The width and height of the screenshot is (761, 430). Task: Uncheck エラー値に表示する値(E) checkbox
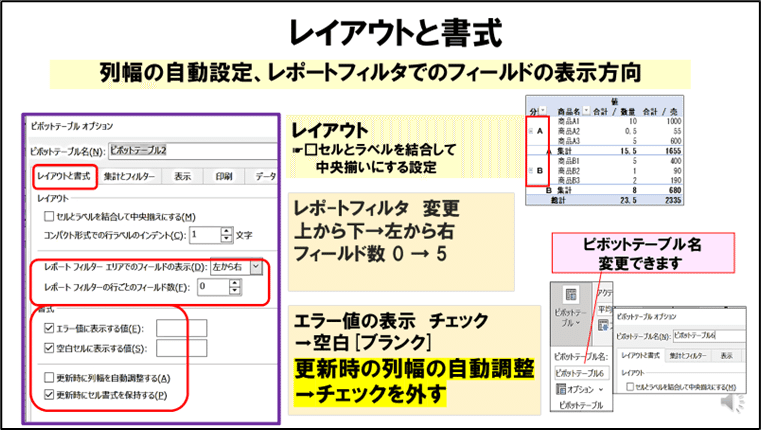click(x=49, y=329)
